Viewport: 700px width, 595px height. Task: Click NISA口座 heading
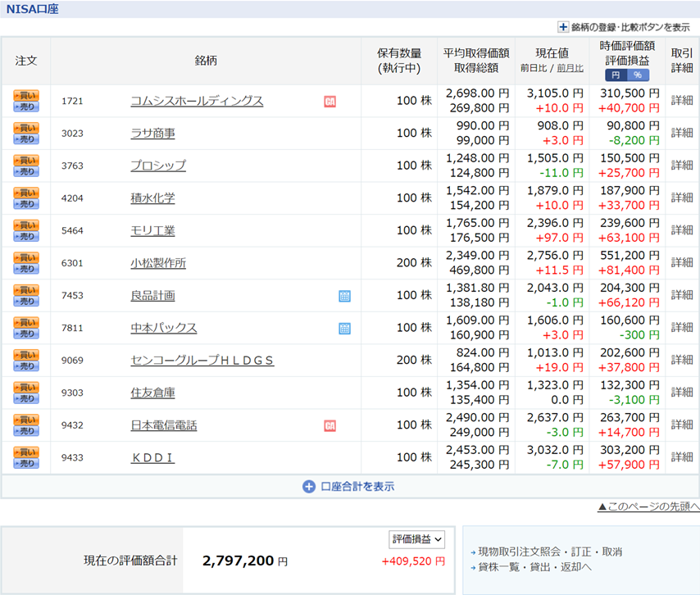32,9
